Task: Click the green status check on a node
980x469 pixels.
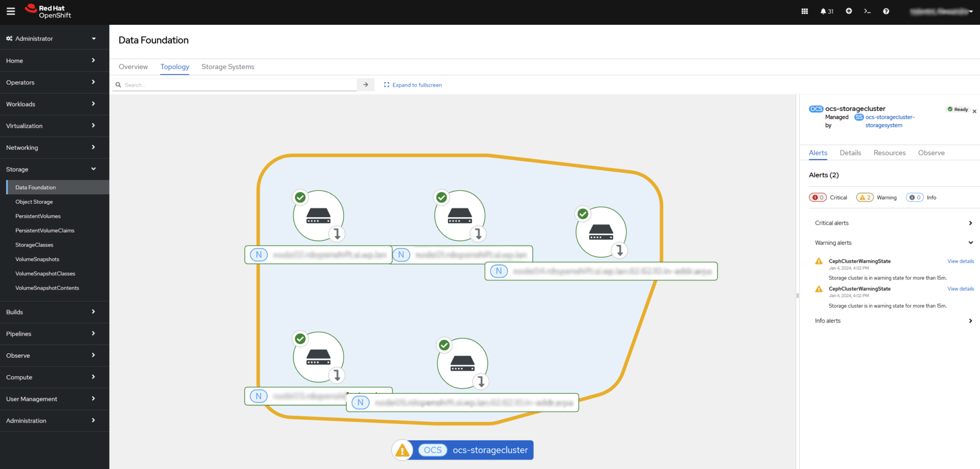Action: pos(300,197)
